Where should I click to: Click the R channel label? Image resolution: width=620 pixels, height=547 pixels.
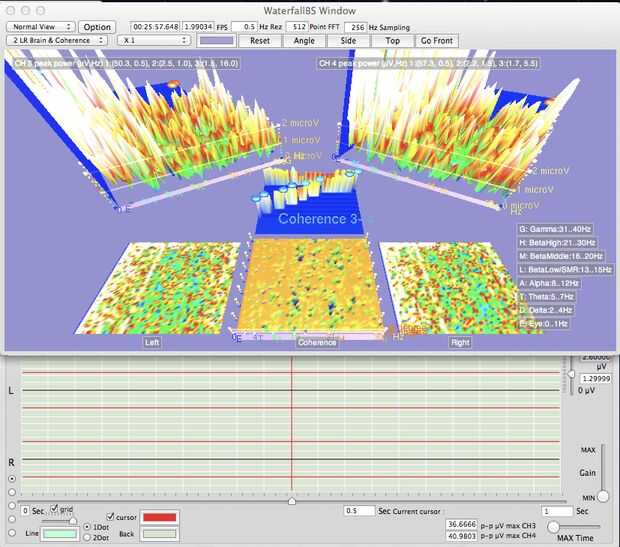(11, 462)
